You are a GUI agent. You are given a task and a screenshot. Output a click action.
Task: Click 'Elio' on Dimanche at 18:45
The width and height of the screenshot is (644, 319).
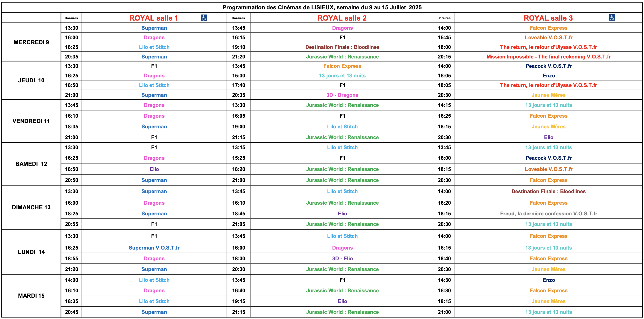pyautogui.click(x=342, y=214)
